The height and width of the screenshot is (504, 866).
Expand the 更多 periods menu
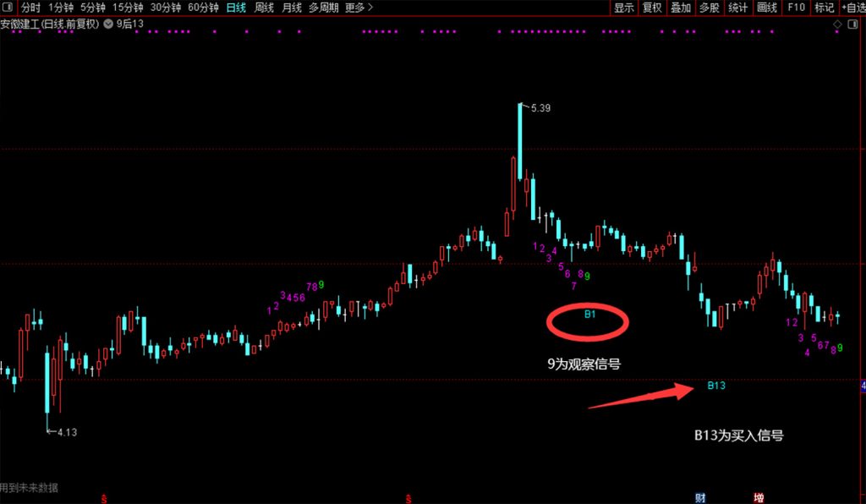pyautogui.click(x=359, y=8)
